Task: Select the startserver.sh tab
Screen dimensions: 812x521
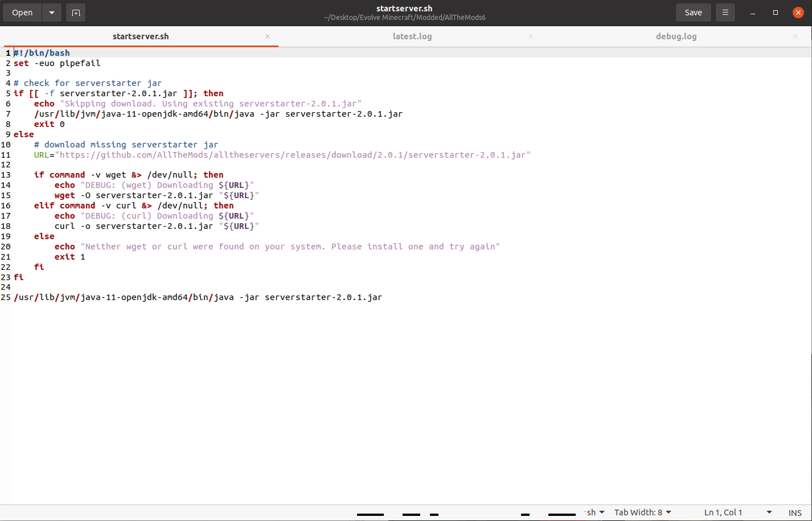Action: (141, 36)
